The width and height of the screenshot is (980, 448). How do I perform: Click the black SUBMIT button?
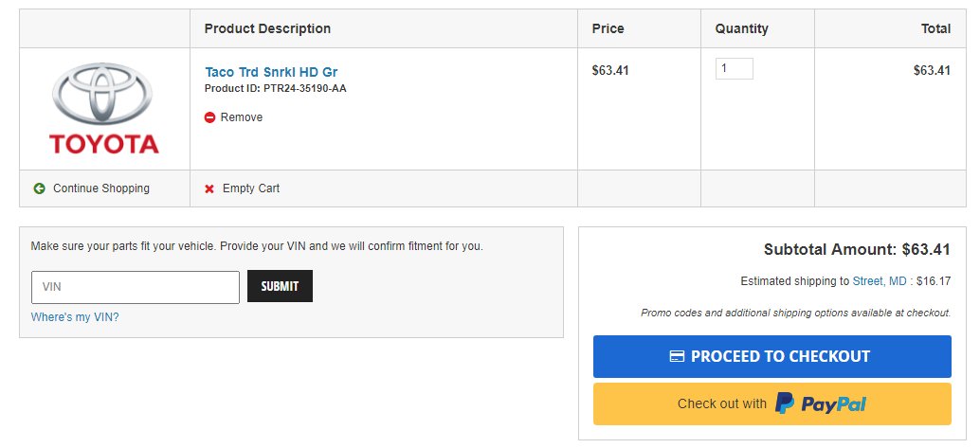(280, 286)
